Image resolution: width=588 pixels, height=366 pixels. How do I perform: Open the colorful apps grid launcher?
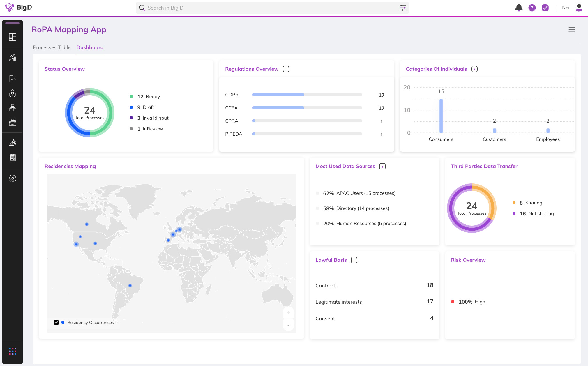click(x=13, y=351)
